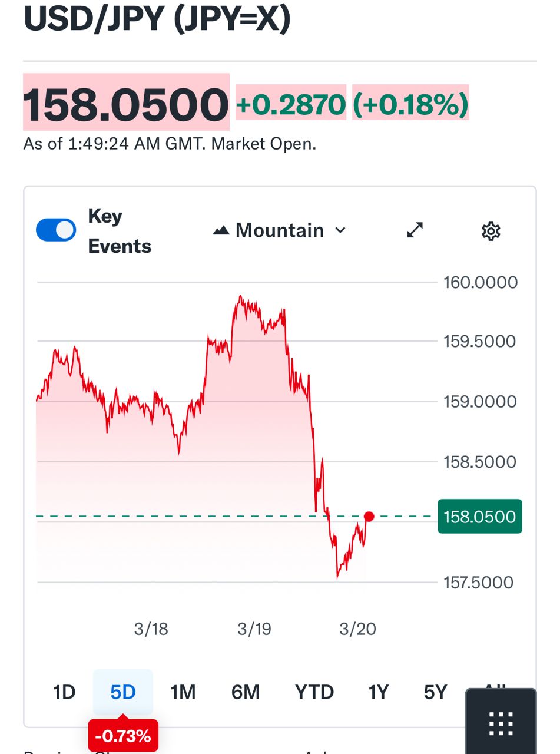Toggle the Key Events switch

click(56, 230)
